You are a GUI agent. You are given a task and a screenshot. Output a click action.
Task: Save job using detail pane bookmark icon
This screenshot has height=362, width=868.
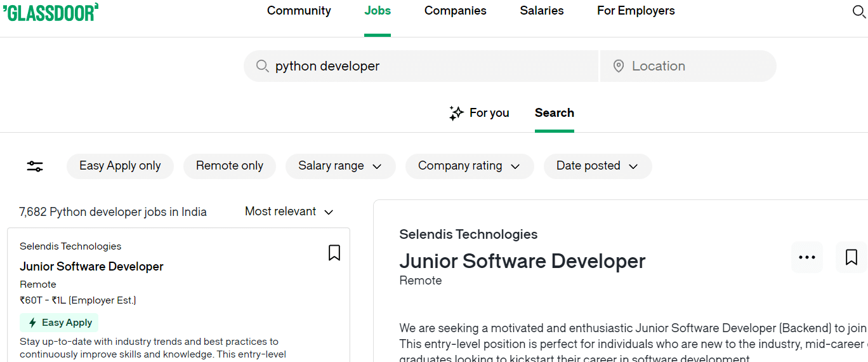[x=851, y=257]
